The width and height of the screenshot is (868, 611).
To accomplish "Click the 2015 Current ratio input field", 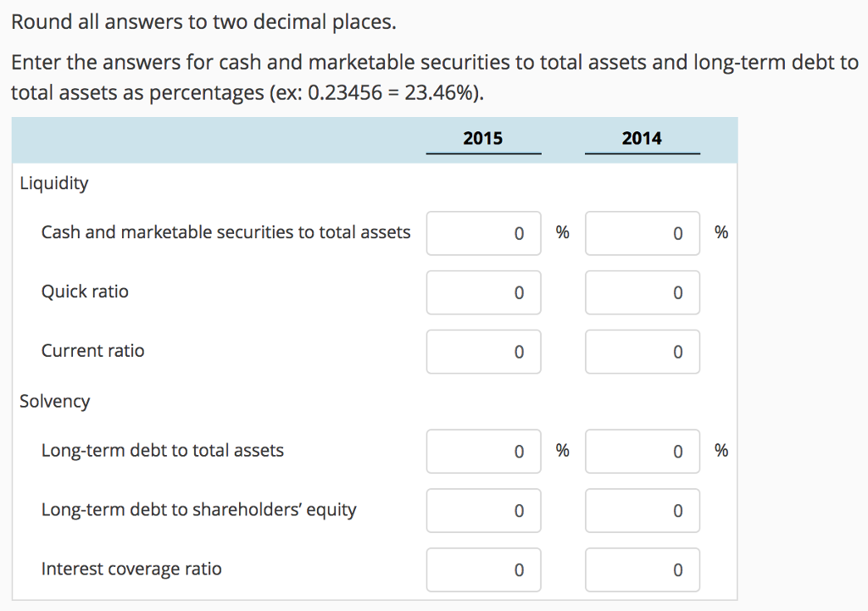I will [483, 351].
